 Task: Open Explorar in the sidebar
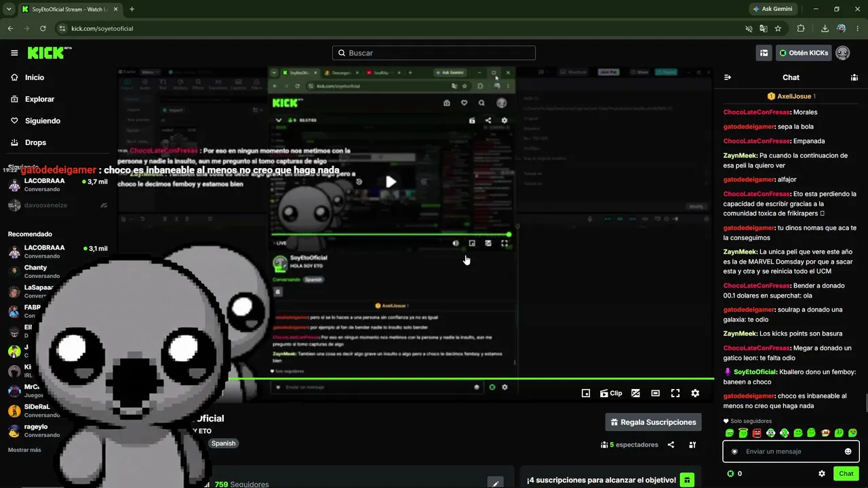33,99
